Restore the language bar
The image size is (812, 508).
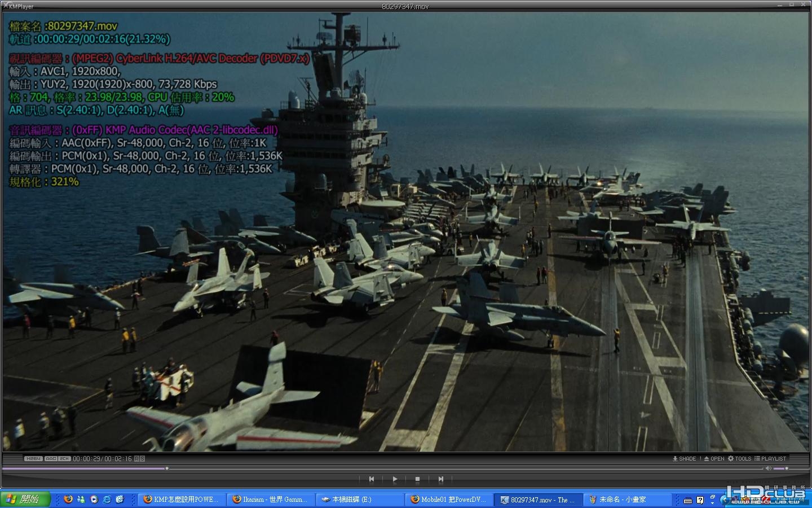coord(713,496)
